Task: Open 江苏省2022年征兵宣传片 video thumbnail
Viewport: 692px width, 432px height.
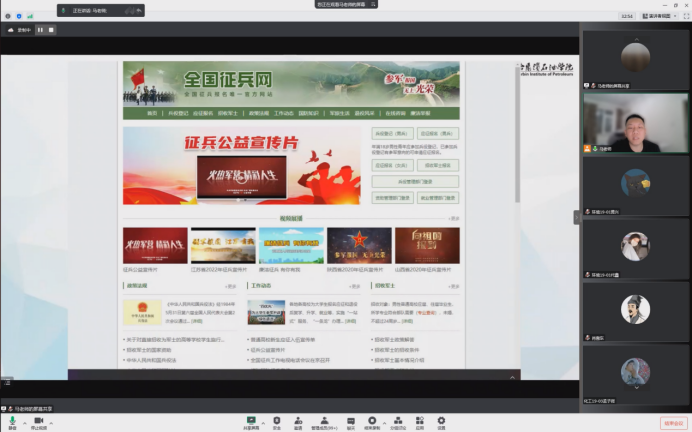Action: (223, 245)
